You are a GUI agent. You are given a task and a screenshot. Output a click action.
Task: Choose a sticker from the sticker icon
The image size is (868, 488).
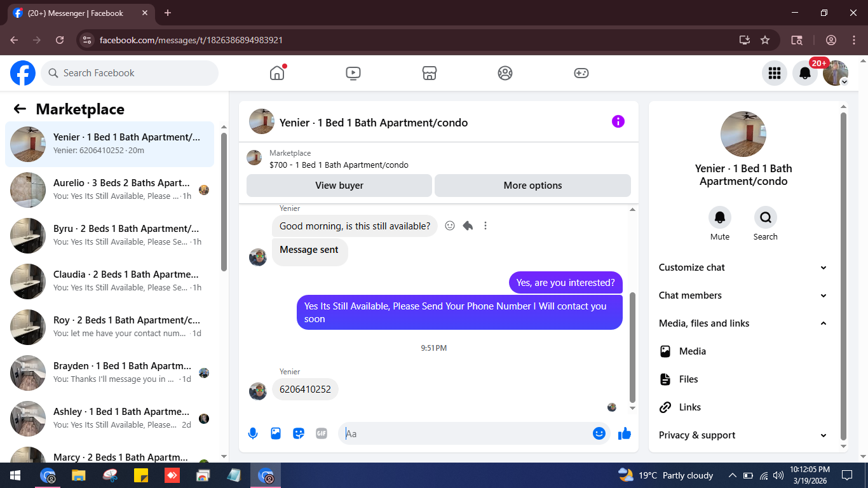tap(299, 433)
